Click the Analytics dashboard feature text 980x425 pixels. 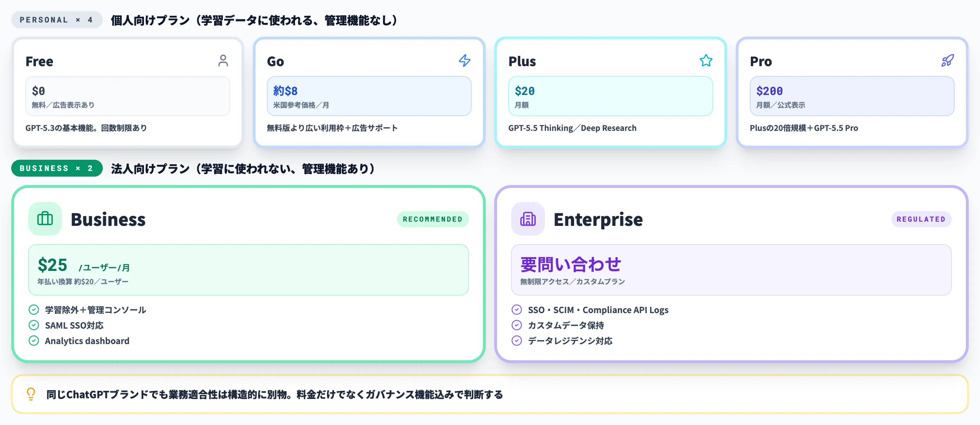click(x=87, y=341)
